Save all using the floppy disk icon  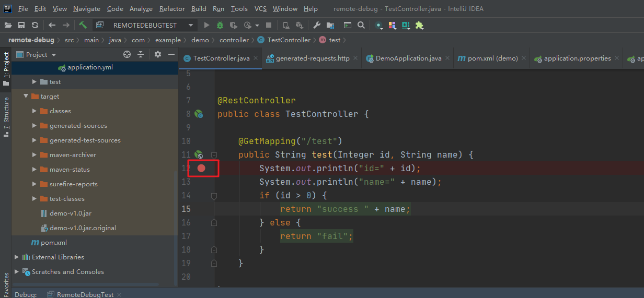pyautogui.click(x=21, y=25)
